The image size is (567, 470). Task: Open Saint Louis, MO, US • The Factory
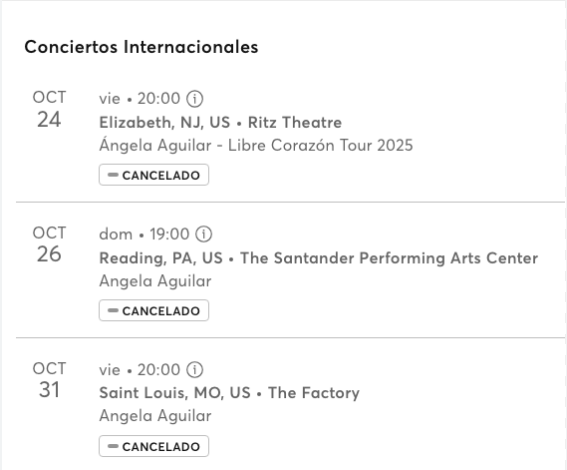[230, 393]
